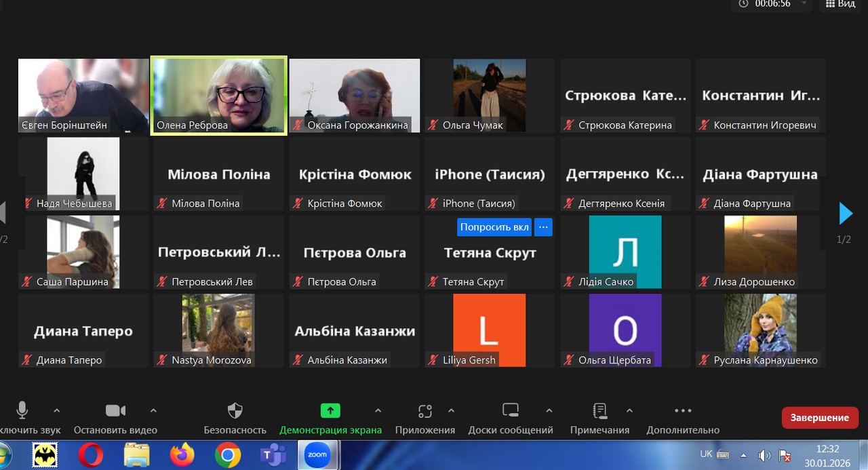The width and height of the screenshot is (868, 470).
Task: Click the More options ellipsis in toolbar
Action: click(x=683, y=411)
